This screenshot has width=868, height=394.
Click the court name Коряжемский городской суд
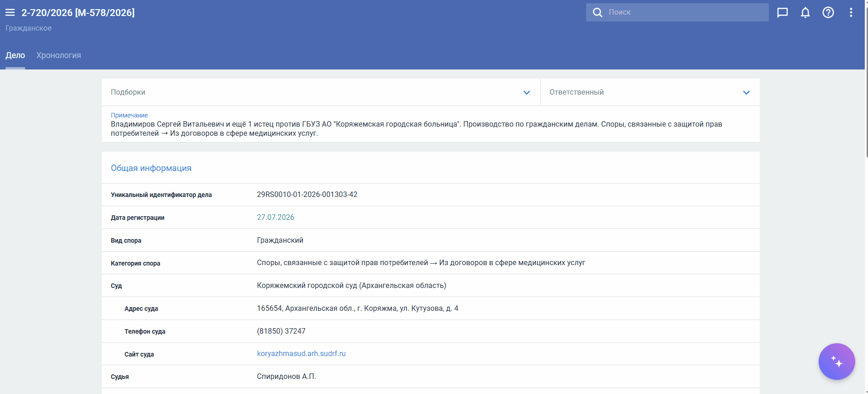[x=351, y=286]
